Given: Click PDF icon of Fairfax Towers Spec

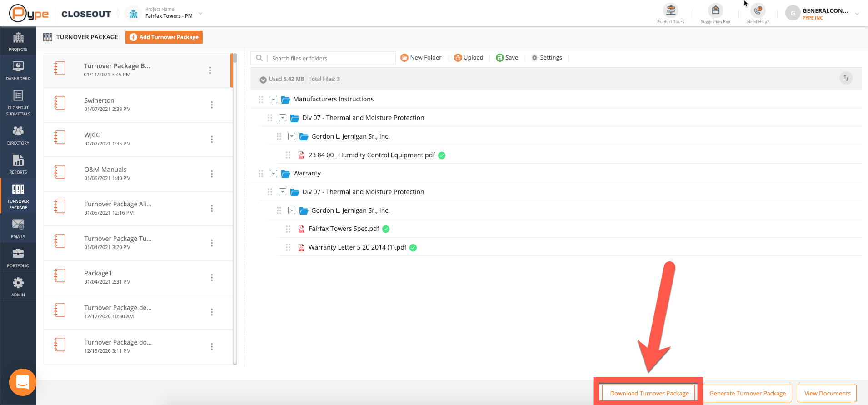Looking at the screenshot, I should pos(301,229).
